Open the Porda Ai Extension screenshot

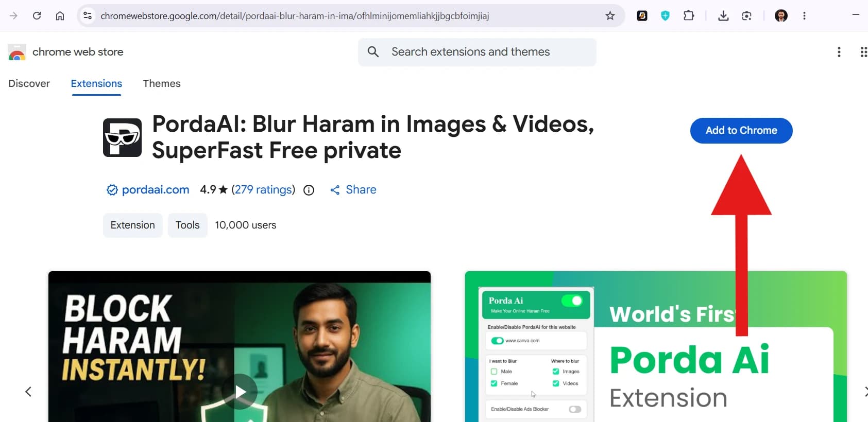[656, 346]
